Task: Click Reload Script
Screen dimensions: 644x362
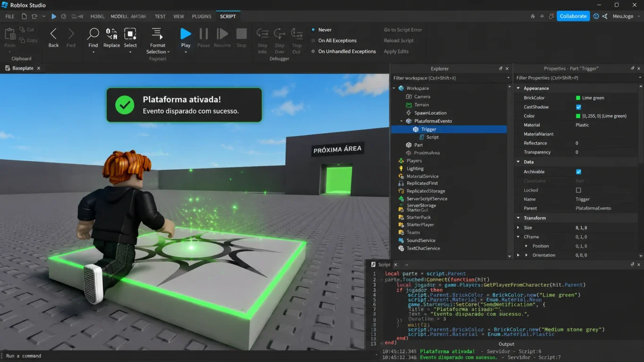Action: pyautogui.click(x=399, y=41)
